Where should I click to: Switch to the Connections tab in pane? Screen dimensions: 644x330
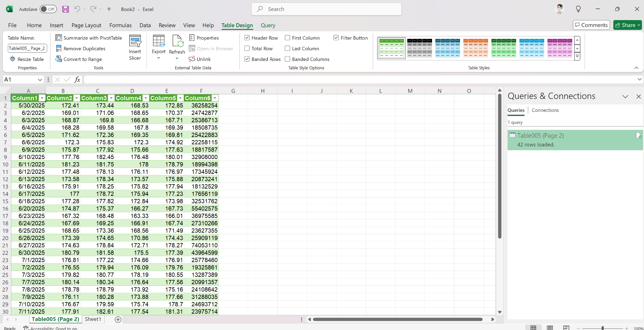[x=545, y=110]
